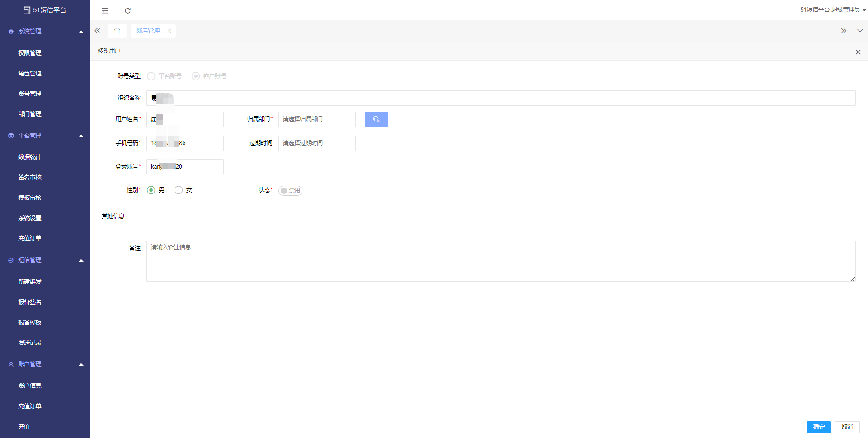
Task: Open 签名审核 menu item
Action: coord(30,177)
